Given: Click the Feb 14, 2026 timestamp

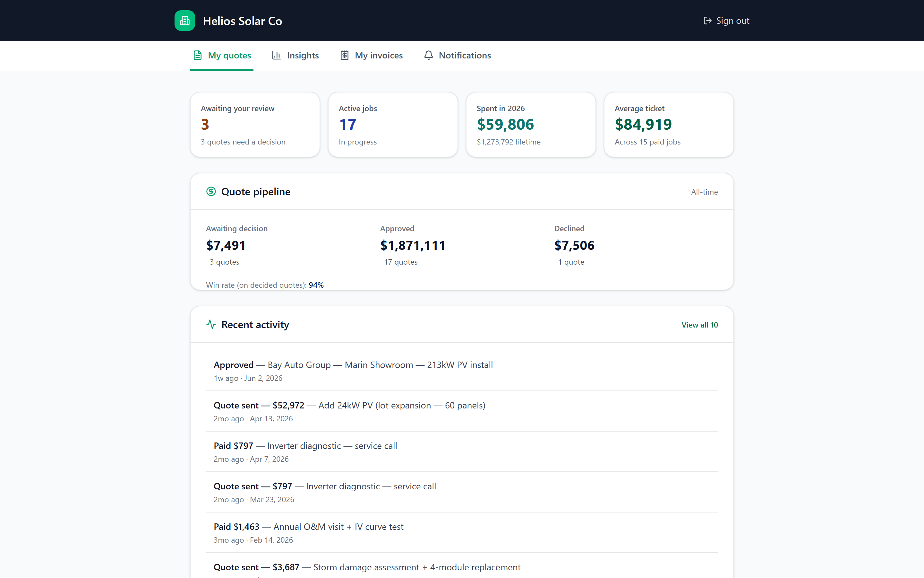Looking at the screenshot, I should click(271, 540).
